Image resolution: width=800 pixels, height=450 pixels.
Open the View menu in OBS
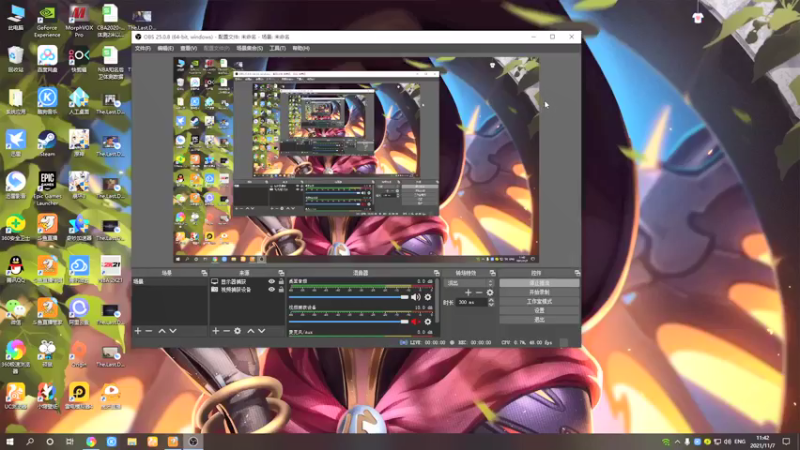pyautogui.click(x=189, y=48)
